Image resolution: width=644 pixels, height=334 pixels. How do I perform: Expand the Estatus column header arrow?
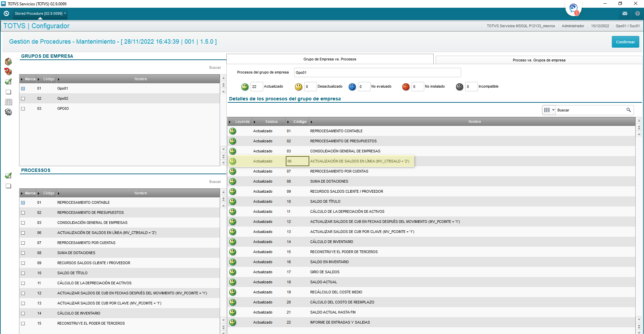[255, 122]
